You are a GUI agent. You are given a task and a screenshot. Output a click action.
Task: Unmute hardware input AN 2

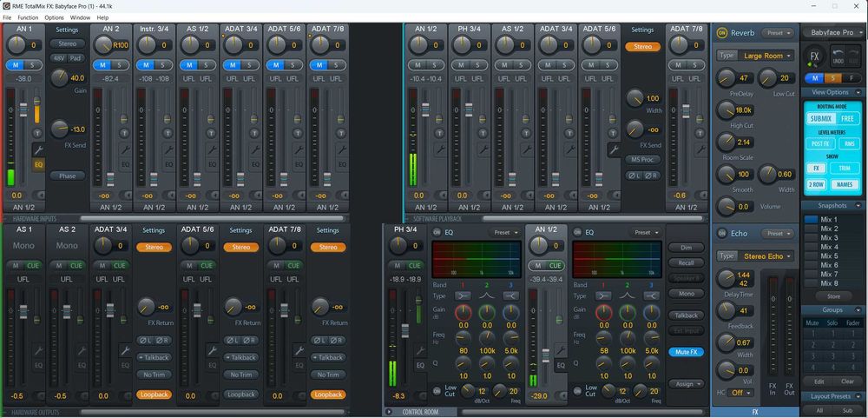pyautogui.click(x=103, y=65)
